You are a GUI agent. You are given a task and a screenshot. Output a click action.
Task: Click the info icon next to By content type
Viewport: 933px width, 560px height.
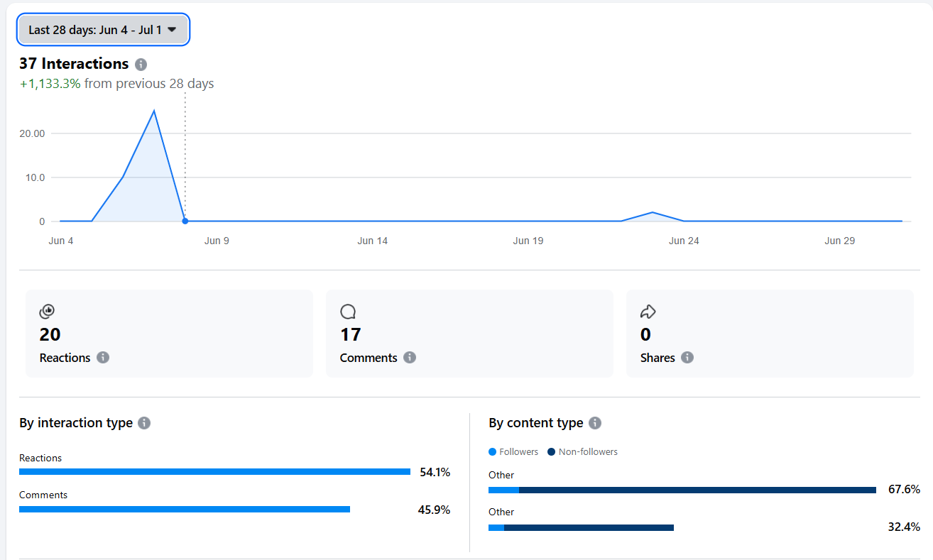pyautogui.click(x=595, y=423)
